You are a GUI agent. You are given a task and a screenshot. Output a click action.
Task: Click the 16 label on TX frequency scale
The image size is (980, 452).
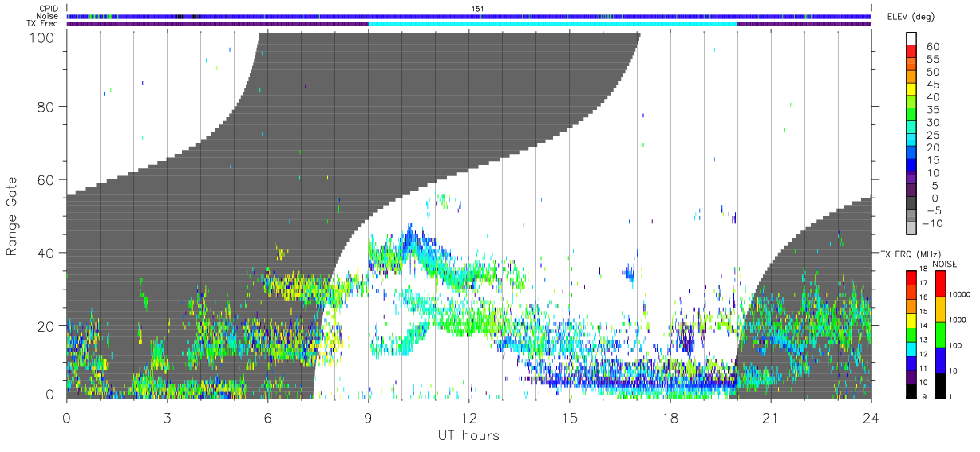pos(925,298)
